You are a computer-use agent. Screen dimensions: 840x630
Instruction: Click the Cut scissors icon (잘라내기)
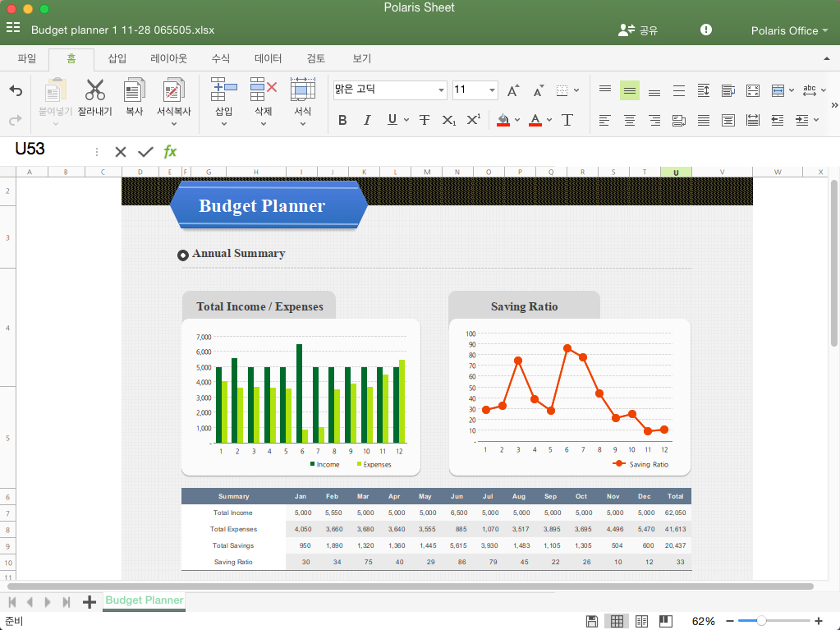click(94, 90)
